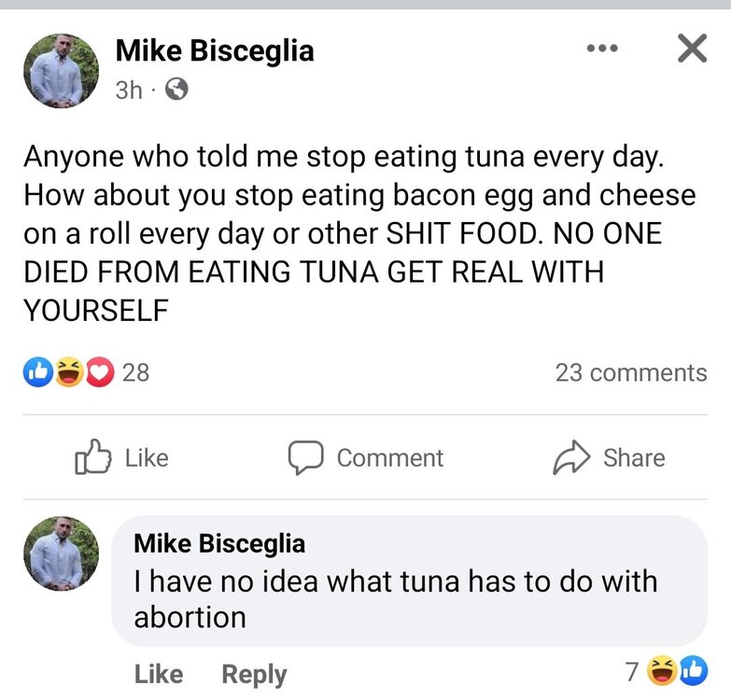Open the three-dot post options menu
This screenshot has height=700, width=731.
click(602, 48)
